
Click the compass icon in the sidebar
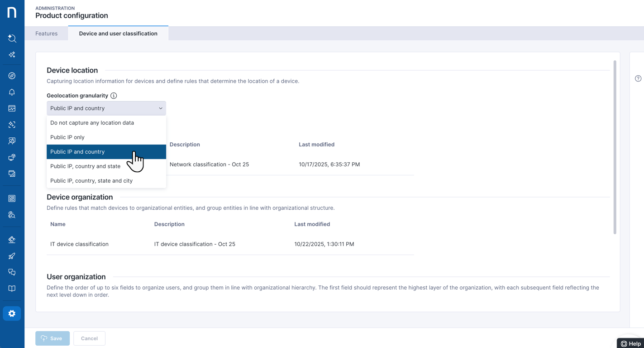12,76
